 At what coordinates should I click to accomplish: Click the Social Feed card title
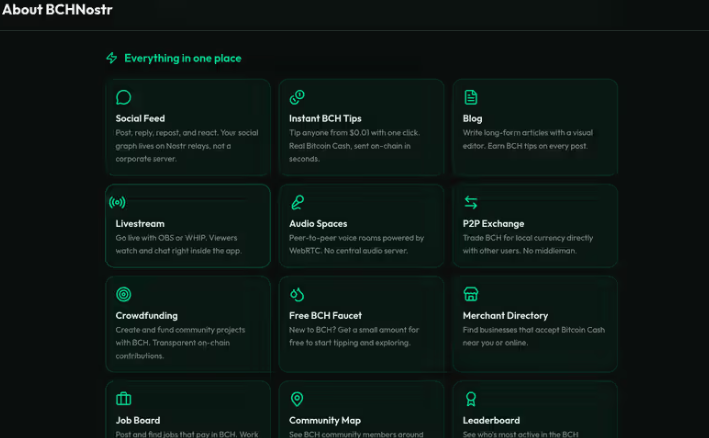point(140,118)
